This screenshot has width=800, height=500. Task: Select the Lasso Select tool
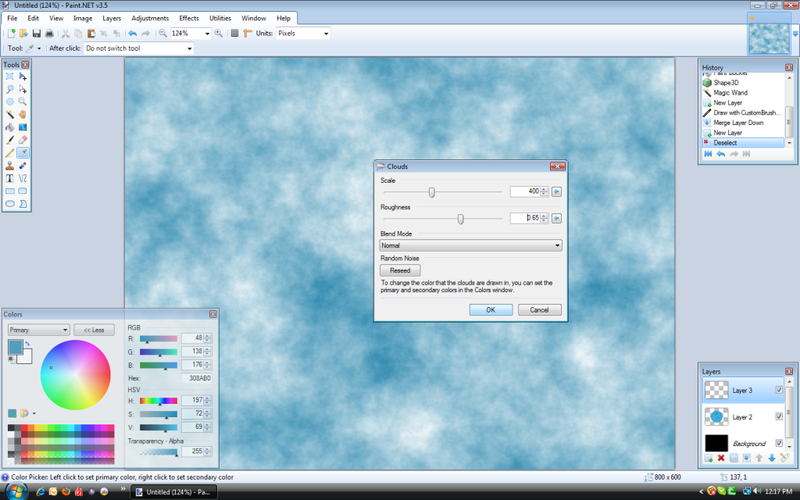click(10, 89)
